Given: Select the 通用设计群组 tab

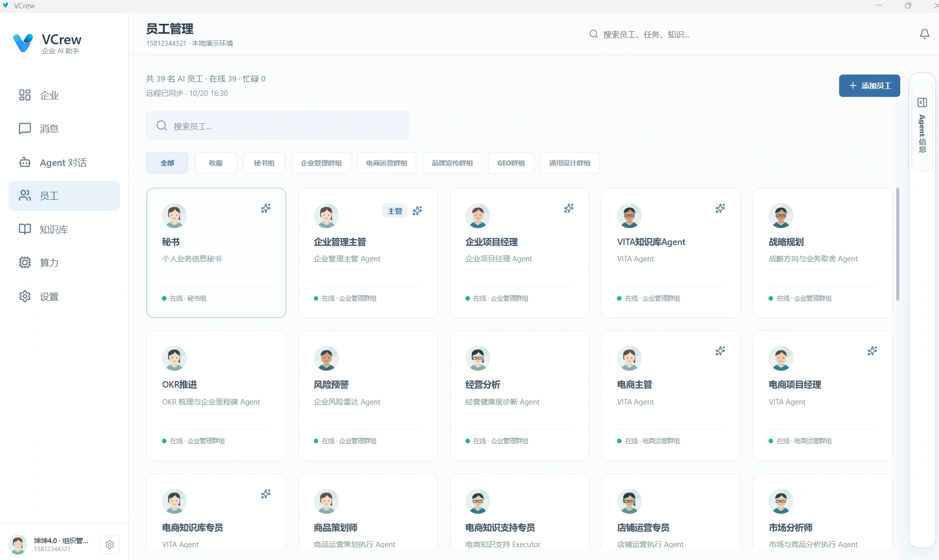Looking at the screenshot, I should pyautogui.click(x=569, y=163).
